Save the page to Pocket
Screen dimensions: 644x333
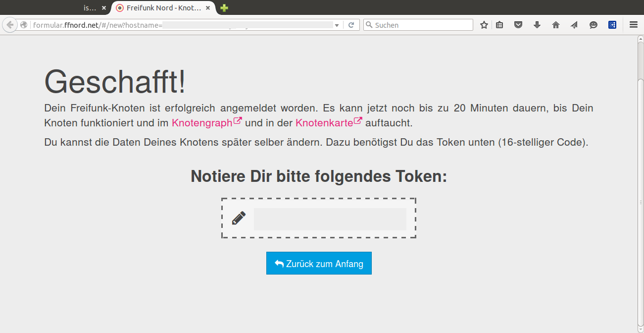(518, 25)
